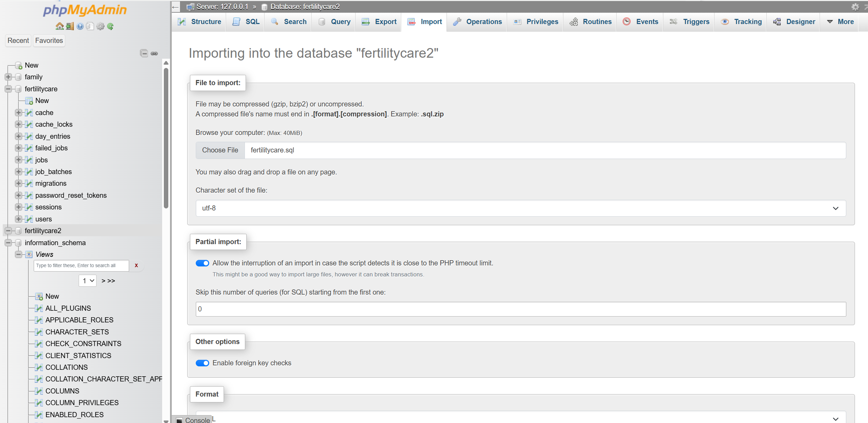
Task: Expand the family database node
Action: click(8, 77)
